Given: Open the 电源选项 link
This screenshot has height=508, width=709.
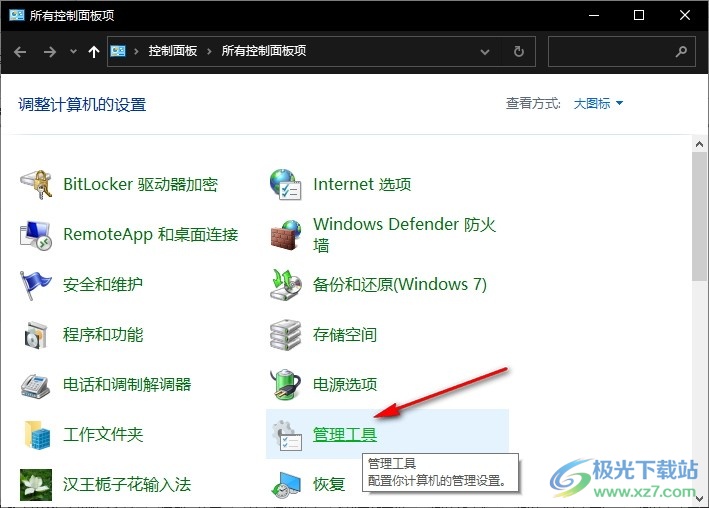Looking at the screenshot, I should (345, 385).
